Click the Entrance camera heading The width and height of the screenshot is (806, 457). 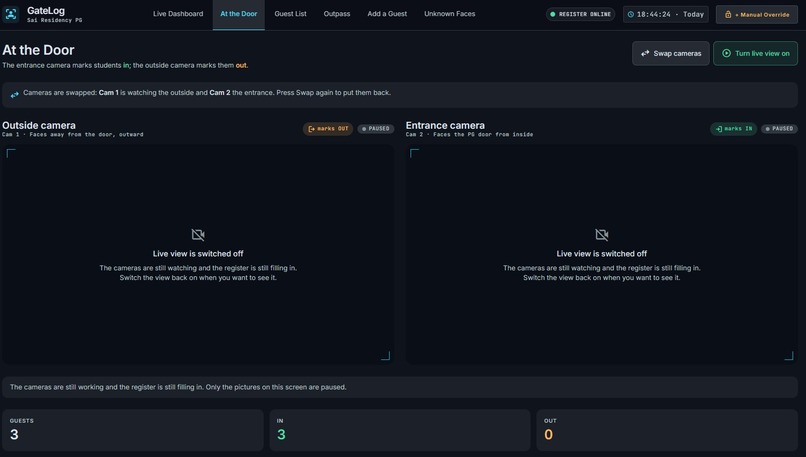pyautogui.click(x=445, y=125)
